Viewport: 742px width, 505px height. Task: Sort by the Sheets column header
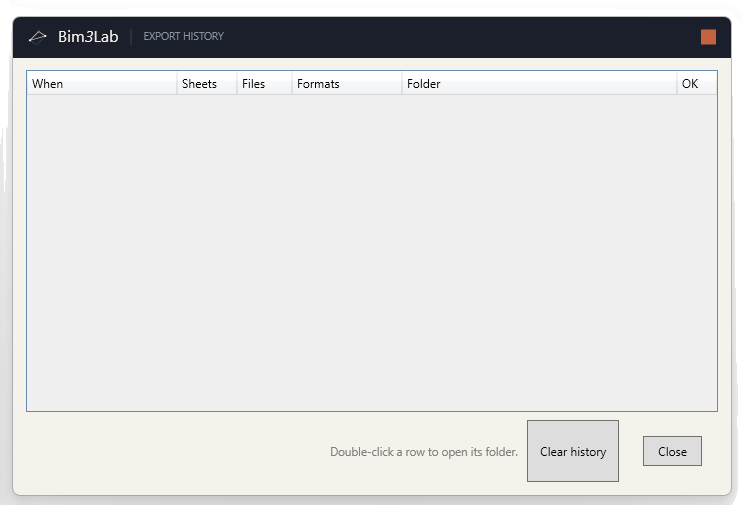coord(207,84)
